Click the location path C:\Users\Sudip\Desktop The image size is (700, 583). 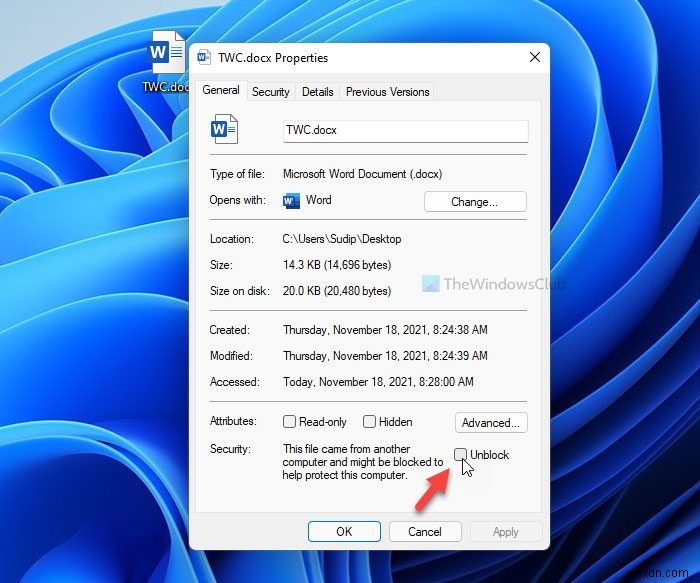[x=342, y=239]
